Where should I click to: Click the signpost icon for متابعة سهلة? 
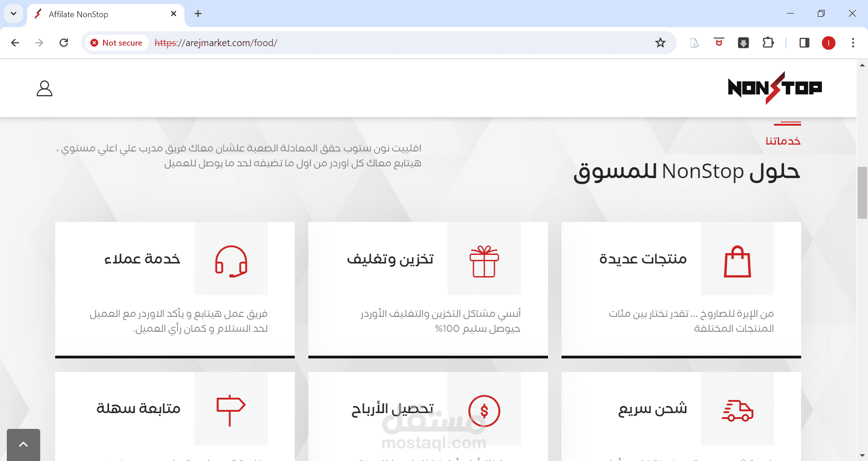[231, 410]
